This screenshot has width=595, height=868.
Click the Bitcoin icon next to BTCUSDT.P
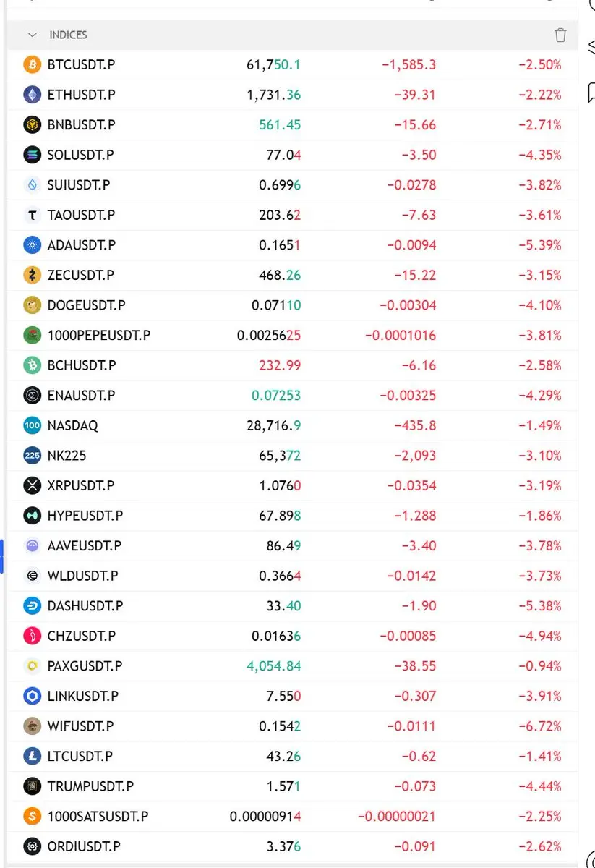click(32, 64)
